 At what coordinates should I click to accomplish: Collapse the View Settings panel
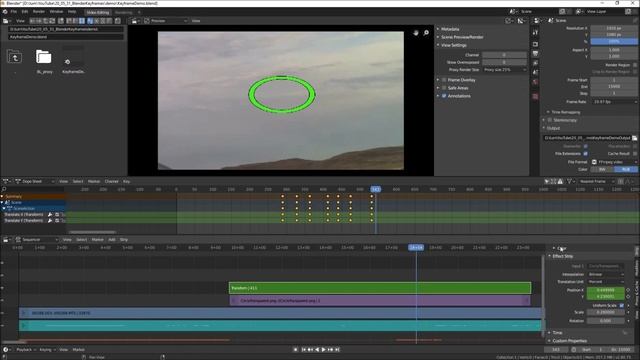point(453,45)
